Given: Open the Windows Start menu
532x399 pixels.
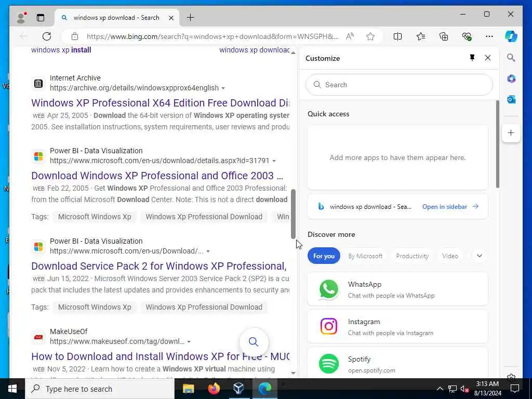Looking at the screenshot, I should 12,389.
